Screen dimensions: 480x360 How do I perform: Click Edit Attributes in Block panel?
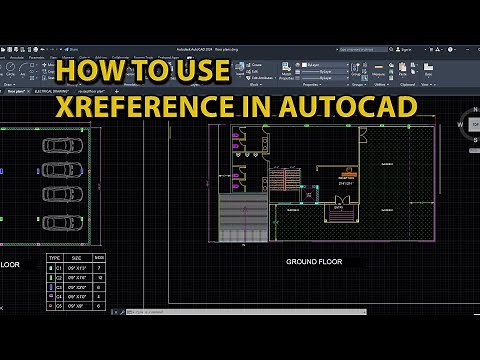[259, 78]
